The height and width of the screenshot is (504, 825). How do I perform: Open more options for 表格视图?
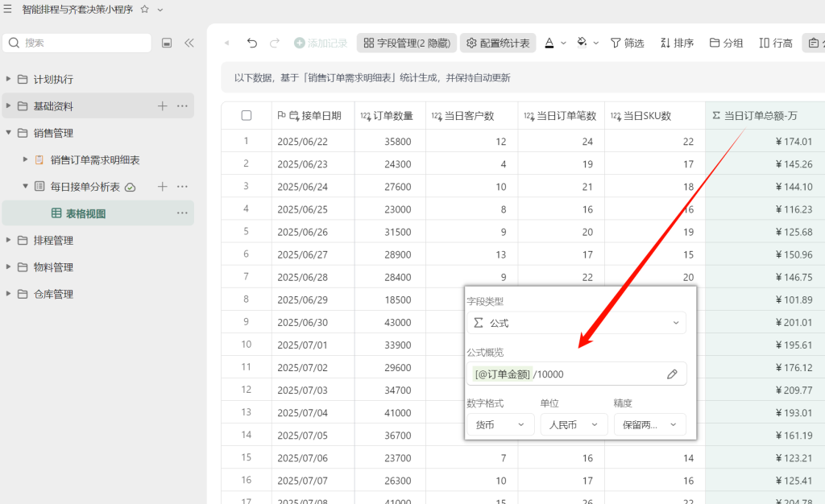pos(183,213)
